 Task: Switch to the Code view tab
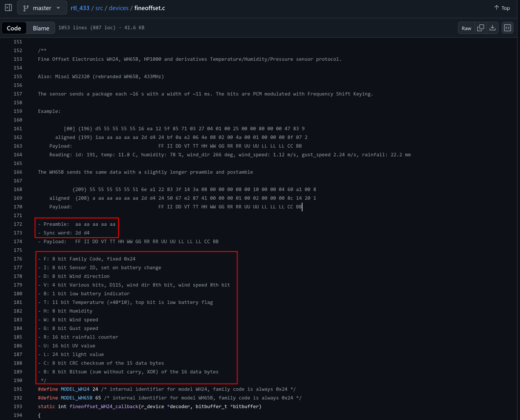14,28
